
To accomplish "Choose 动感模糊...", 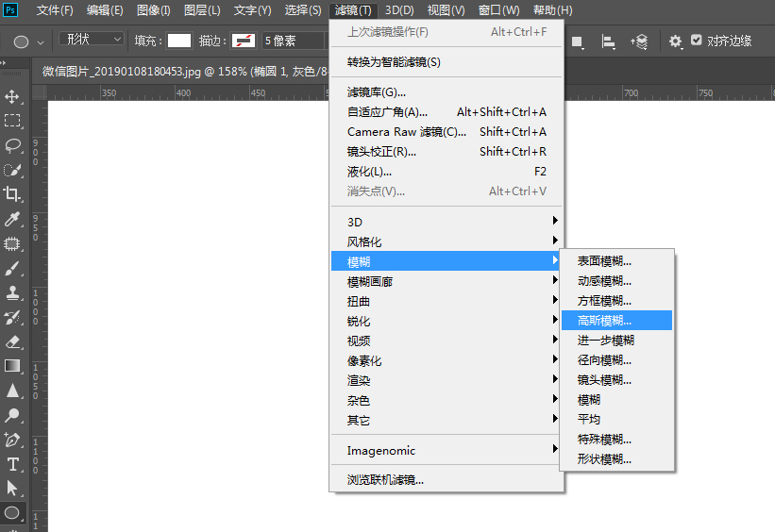I will coord(616,280).
